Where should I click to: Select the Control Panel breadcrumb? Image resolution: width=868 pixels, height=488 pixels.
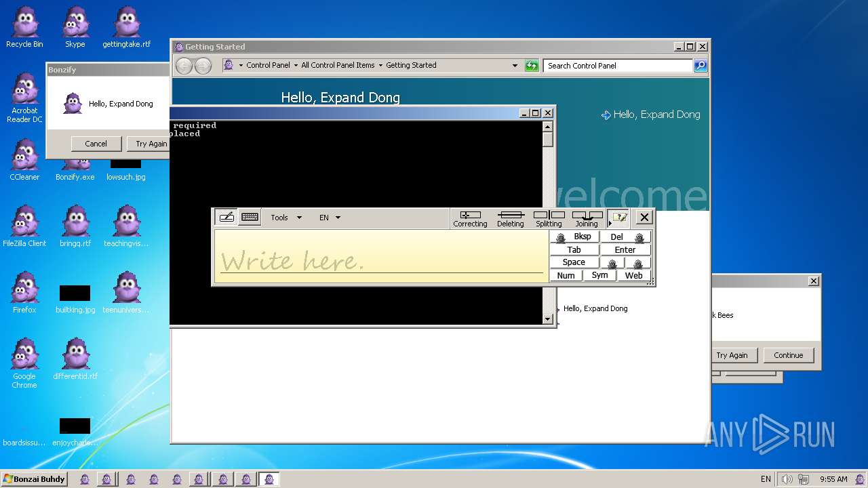pos(268,66)
